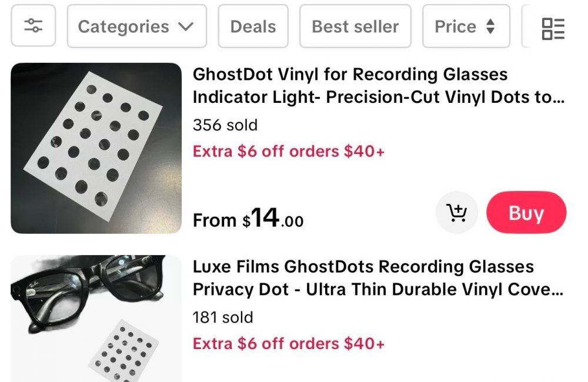Screen dimensions: 588x382
Task: Switch layout with the list view icon
Action: tap(553, 28)
